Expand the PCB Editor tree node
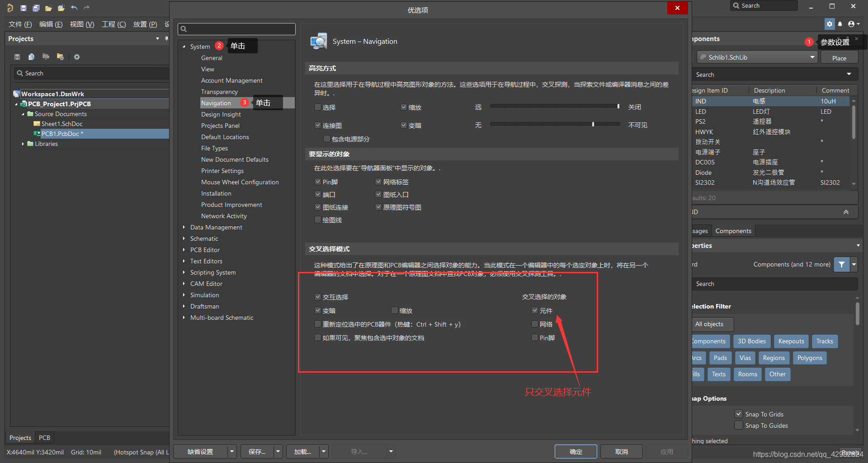The height and width of the screenshot is (463, 868). click(x=184, y=250)
